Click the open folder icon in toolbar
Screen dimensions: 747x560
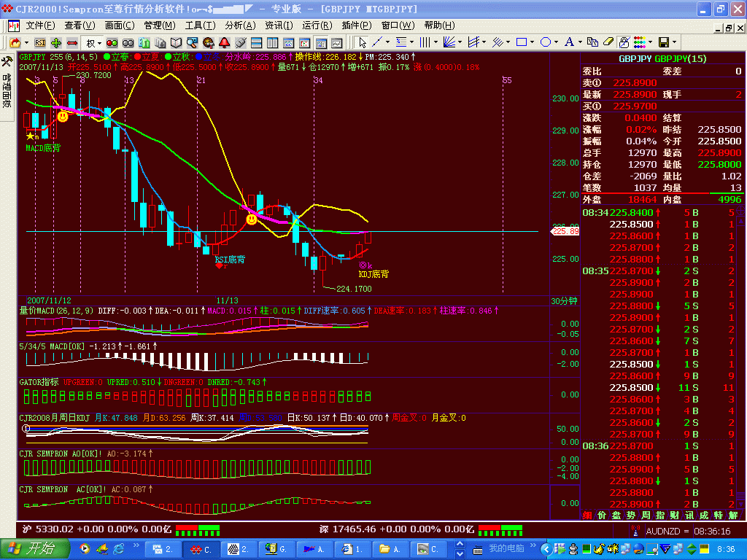(15, 43)
